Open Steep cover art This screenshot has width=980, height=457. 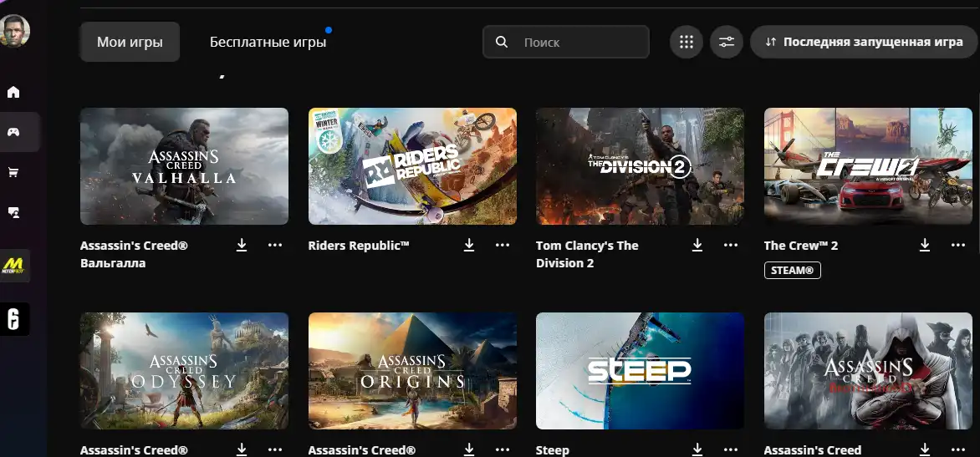coord(640,371)
